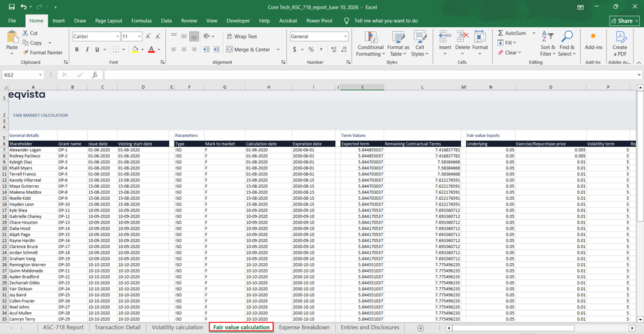Open fill color options arrow
Screen dimensions: 644x334
point(143,50)
